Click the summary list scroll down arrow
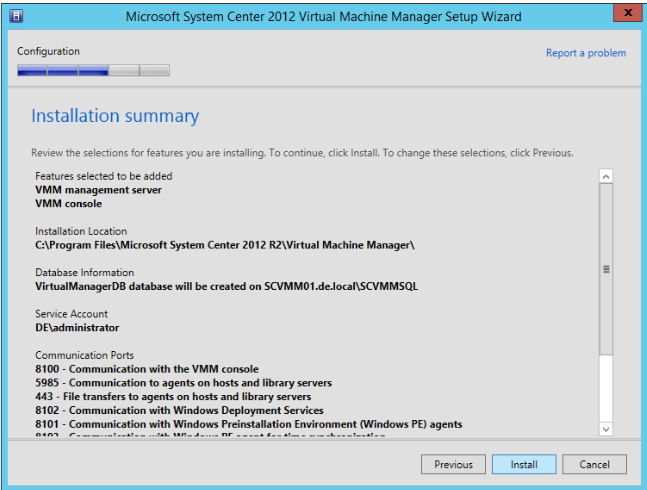This screenshot has width=647, height=490. coord(606,428)
